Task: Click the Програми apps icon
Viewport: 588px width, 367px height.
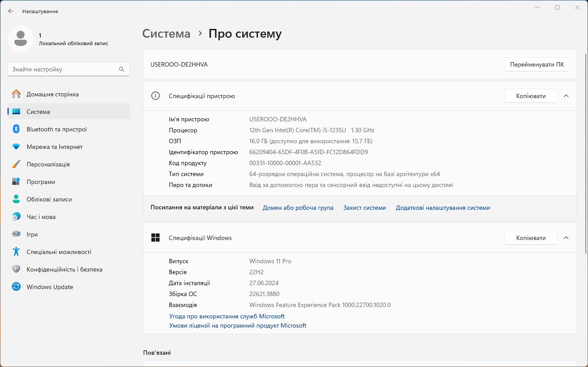Action: pyautogui.click(x=16, y=182)
